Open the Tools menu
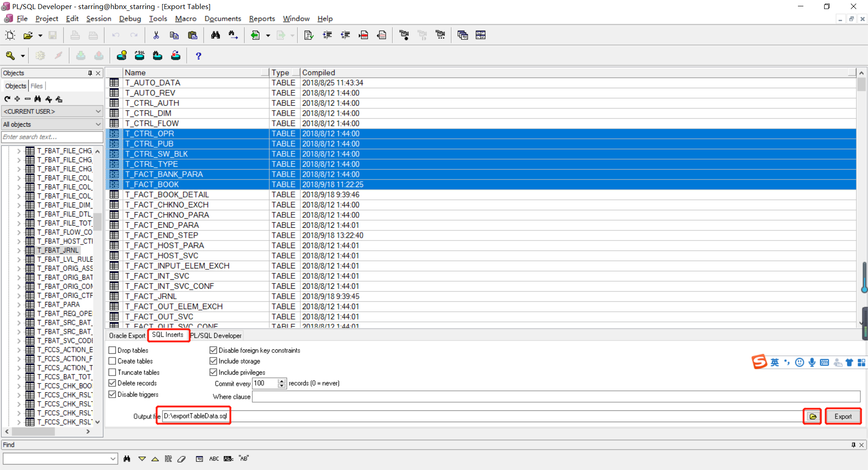This screenshot has width=868, height=470. click(158, 19)
